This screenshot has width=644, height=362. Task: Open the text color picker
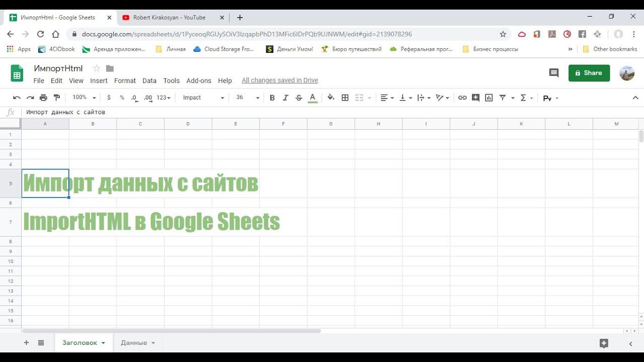tap(312, 98)
